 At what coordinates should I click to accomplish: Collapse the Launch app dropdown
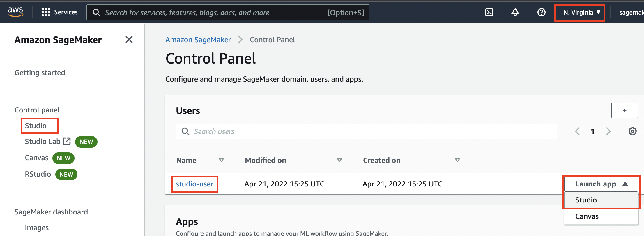coord(601,184)
